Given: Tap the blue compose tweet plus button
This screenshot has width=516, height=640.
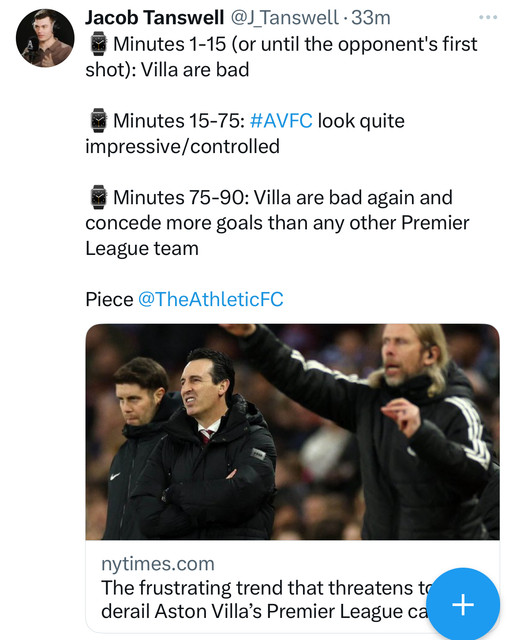Looking at the screenshot, I should click(463, 604).
